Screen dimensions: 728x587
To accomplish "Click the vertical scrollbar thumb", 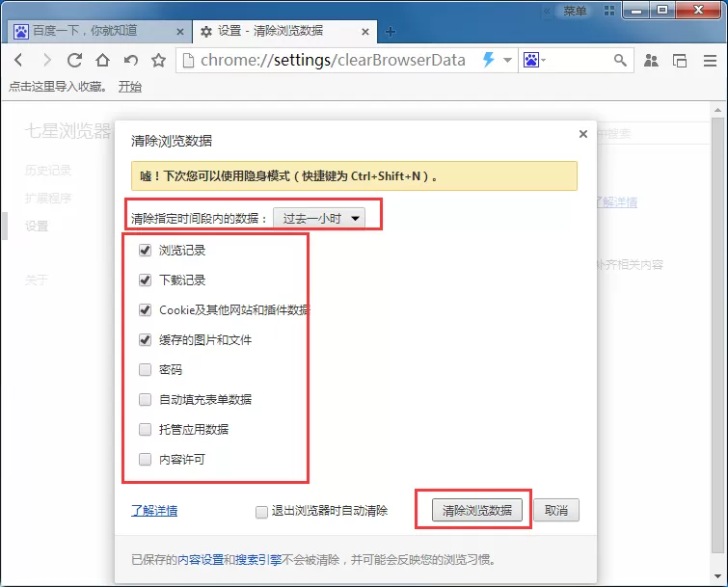I will pyautogui.click(x=717, y=336).
